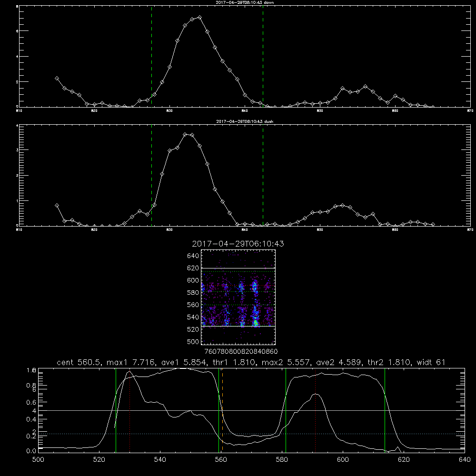Select the "max2 5.557" value text
The height and width of the screenshot is (476, 476).
(x=286, y=362)
